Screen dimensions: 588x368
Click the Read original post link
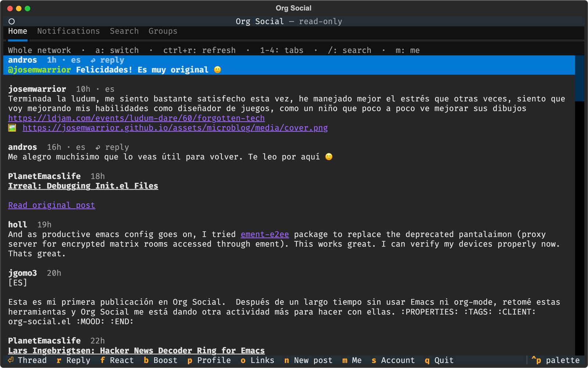(x=51, y=205)
